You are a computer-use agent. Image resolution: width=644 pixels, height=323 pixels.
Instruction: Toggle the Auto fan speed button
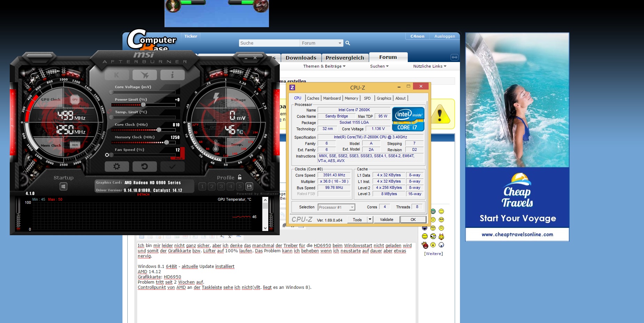[x=178, y=158]
